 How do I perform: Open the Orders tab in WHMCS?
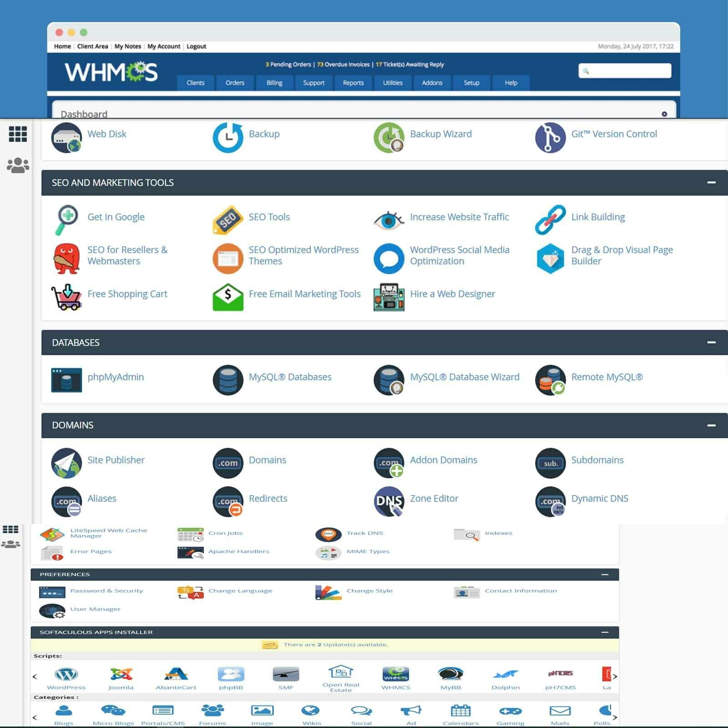point(235,83)
